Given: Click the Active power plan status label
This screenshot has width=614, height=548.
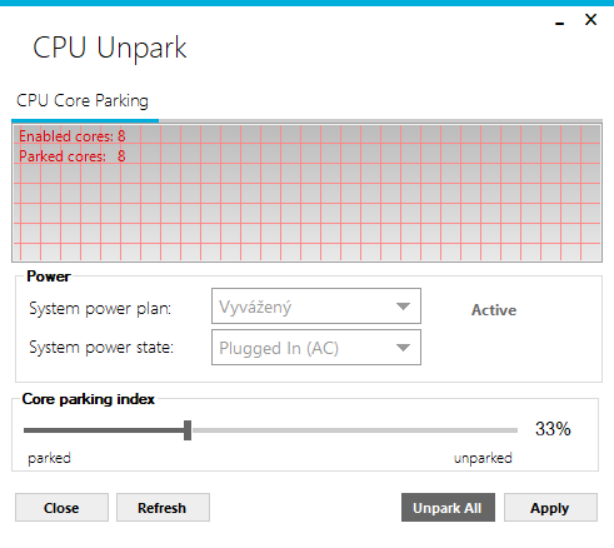Looking at the screenshot, I should 494,310.
